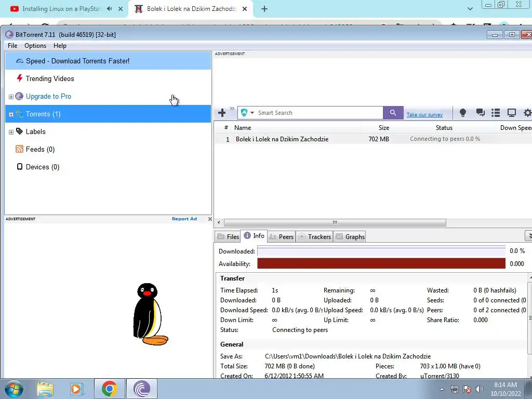Click the Take our survey link
The image size is (532, 399).
tap(424, 115)
